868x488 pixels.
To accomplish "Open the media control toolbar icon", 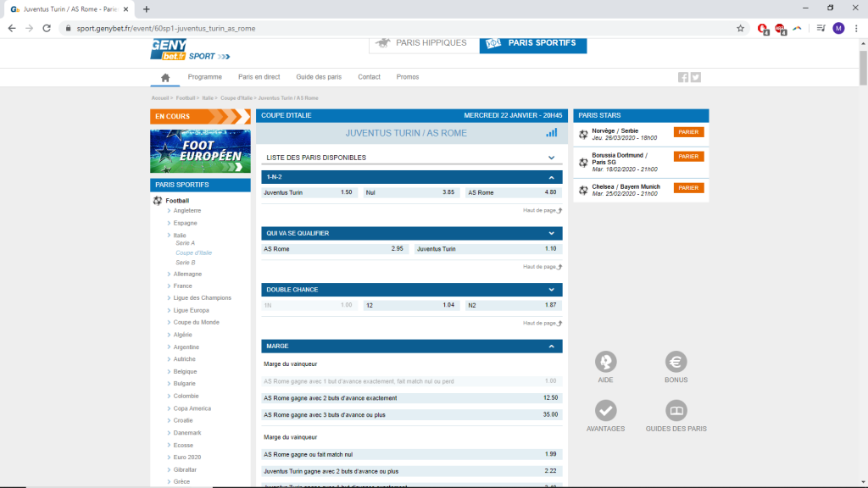I will pos(821,28).
